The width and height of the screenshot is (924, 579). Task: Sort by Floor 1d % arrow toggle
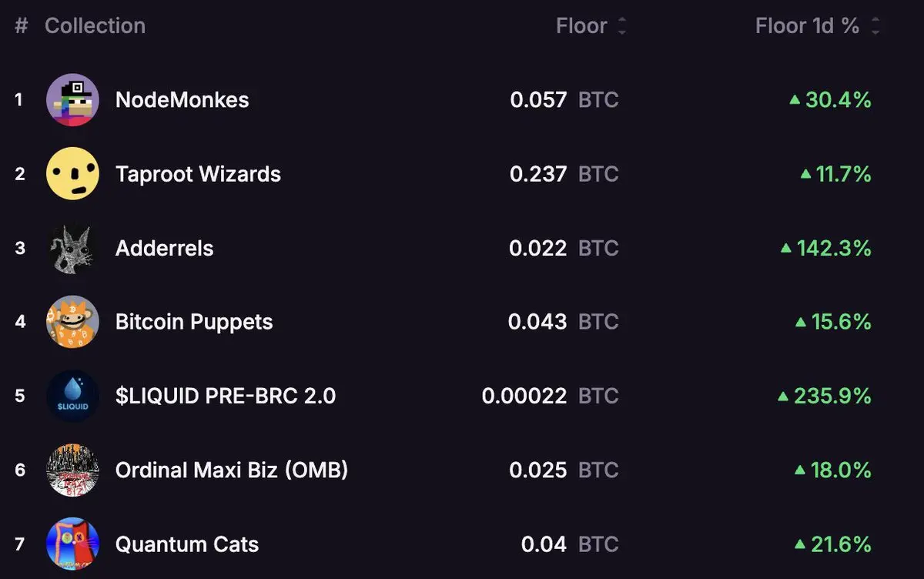(x=875, y=26)
